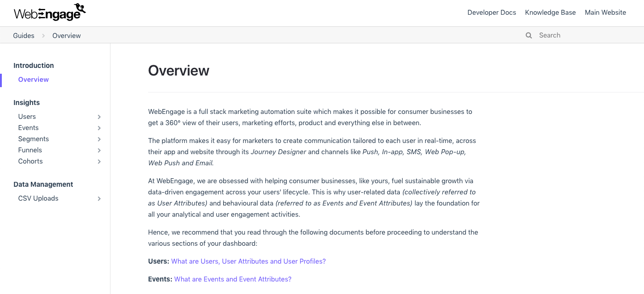The height and width of the screenshot is (294, 644).
Task: Go to Main Website link
Action: [605, 13]
